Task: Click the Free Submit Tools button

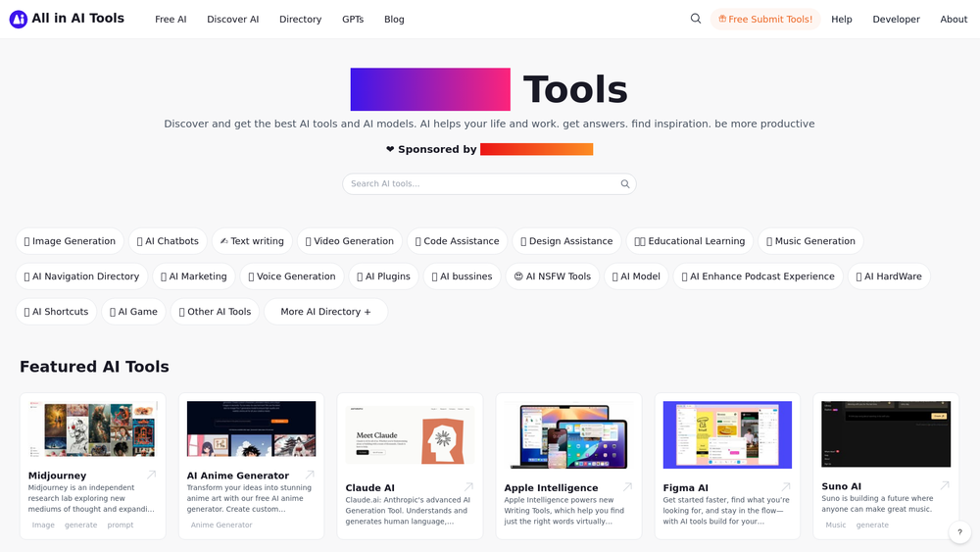Action: tap(765, 20)
